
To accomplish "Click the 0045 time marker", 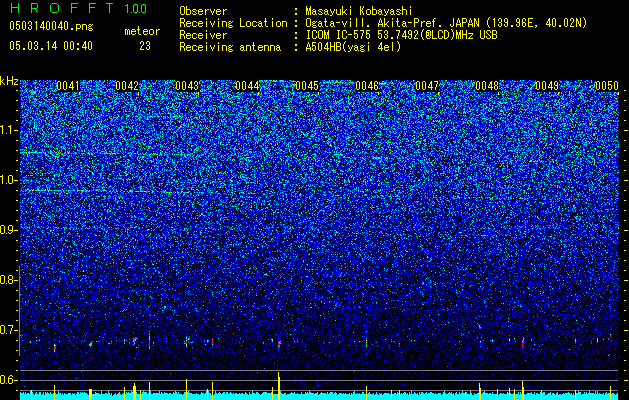I will pos(307,86).
